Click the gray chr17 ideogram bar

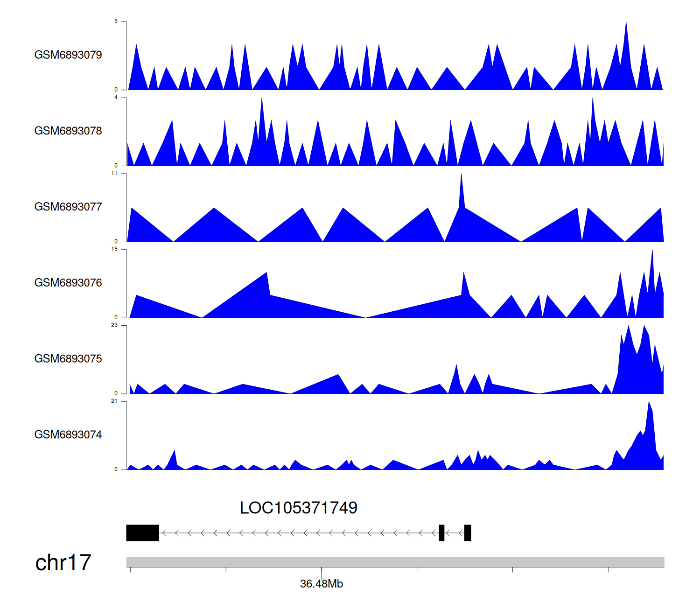395,562
